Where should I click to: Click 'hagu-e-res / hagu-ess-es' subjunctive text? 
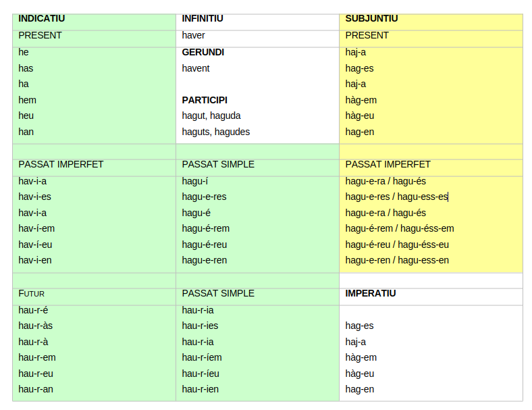pos(396,197)
